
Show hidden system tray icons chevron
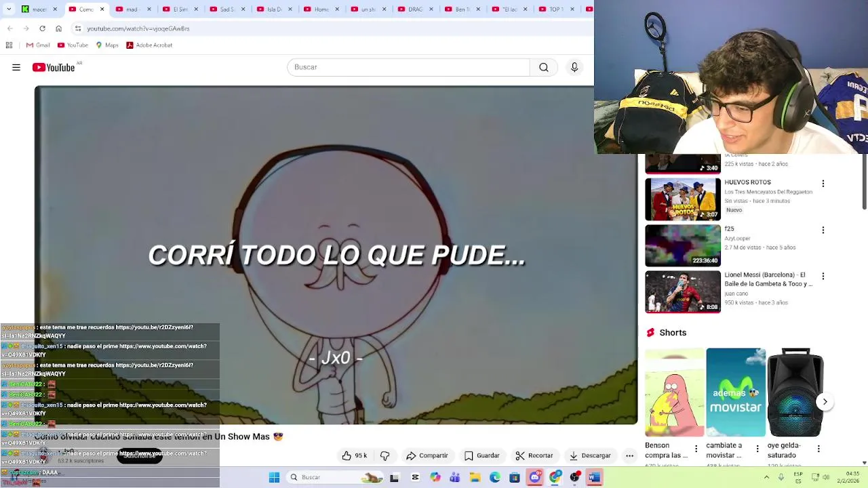coord(766,477)
